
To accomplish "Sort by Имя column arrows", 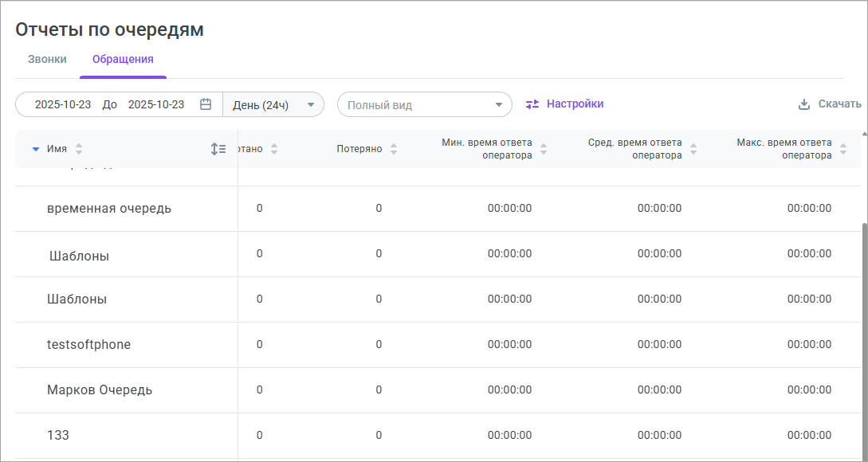I will coord(79,149).
